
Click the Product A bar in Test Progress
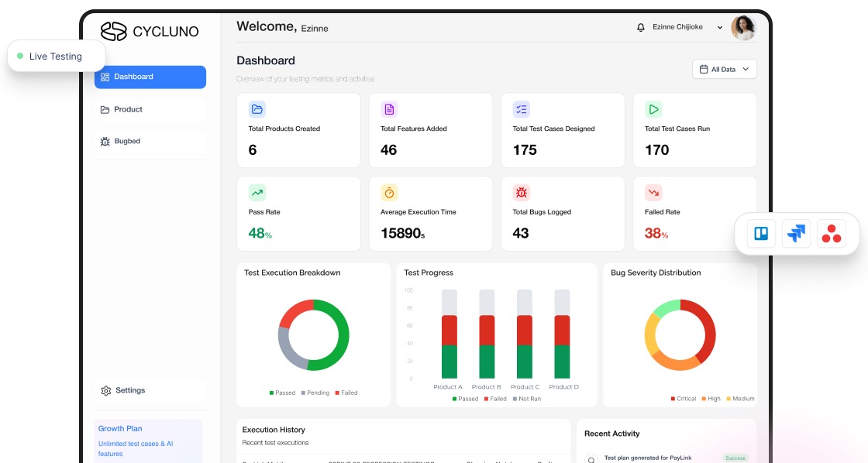449,334
